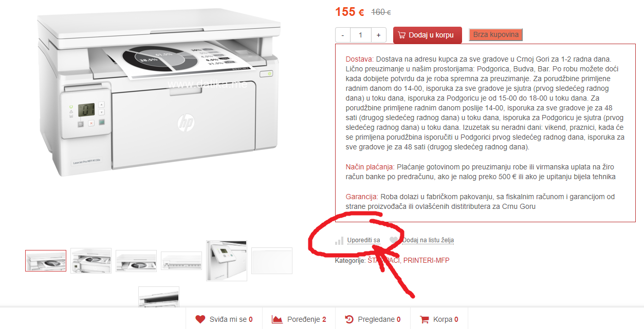Select the printer back view thumbnail

[181, 261]
